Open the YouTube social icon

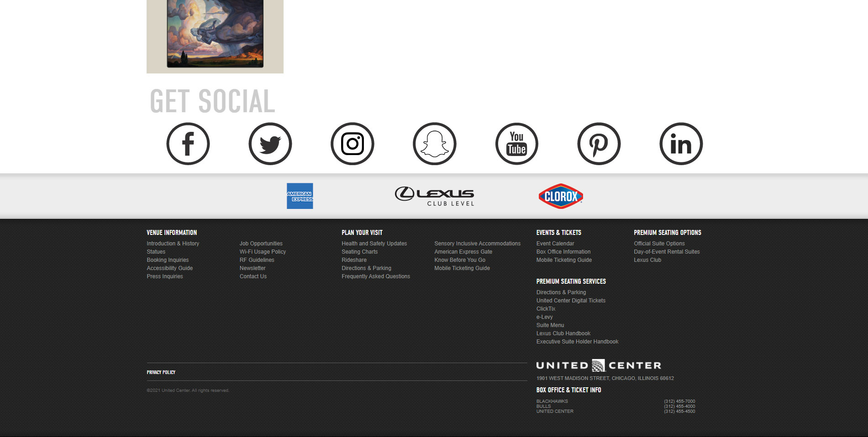click(x=517, y=144)
